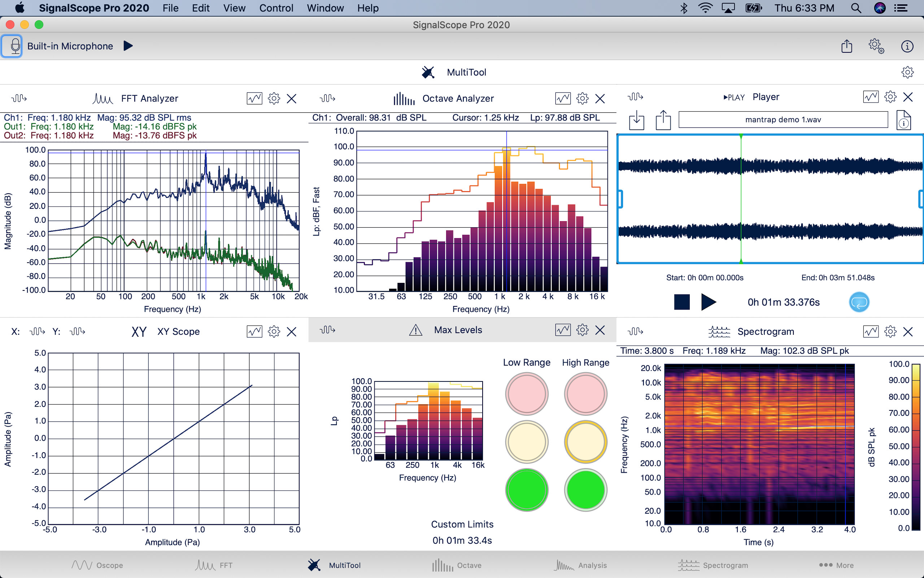Image resolution: width=924 pixels, height=578 pixels.
Task: Open the File menu
Action: coord(170,8)
